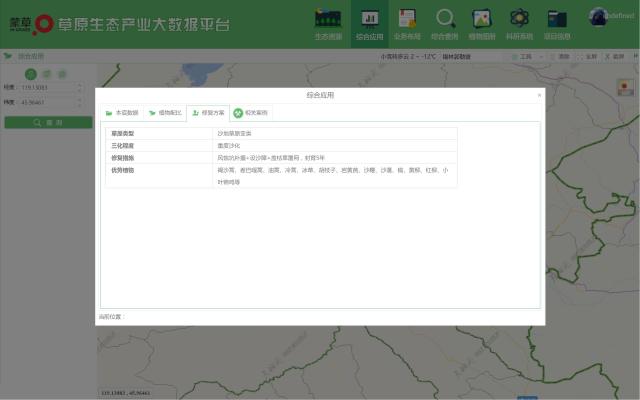Click the 纬度 latitude input field
The width and height of the screenshot is (640, 400).
(48, 102)
